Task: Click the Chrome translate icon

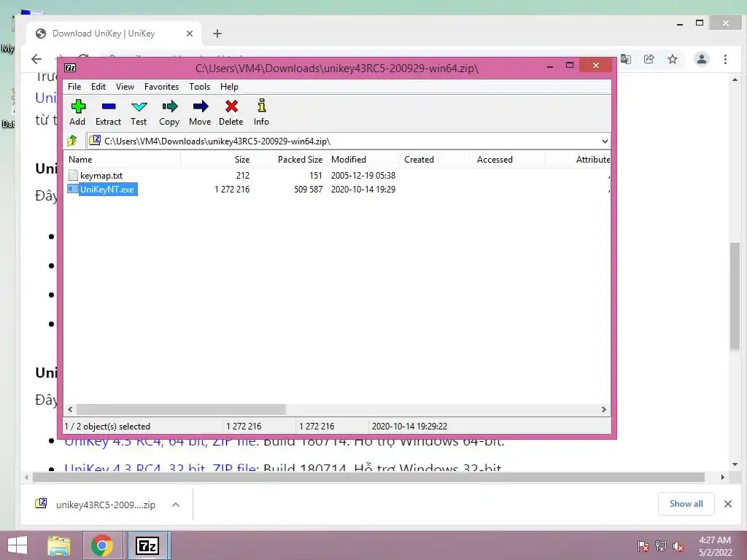Action: point(625,59)
